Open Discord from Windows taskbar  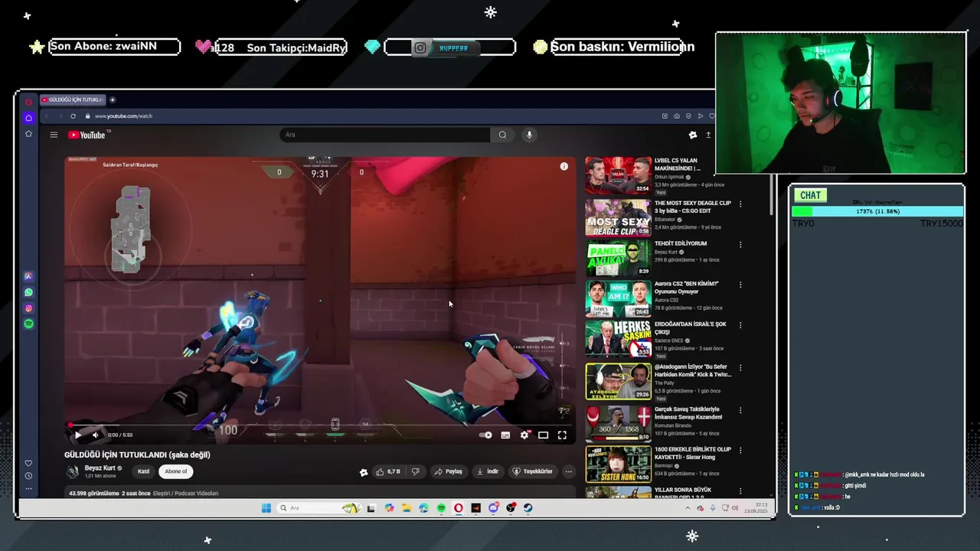click(493, 508)
